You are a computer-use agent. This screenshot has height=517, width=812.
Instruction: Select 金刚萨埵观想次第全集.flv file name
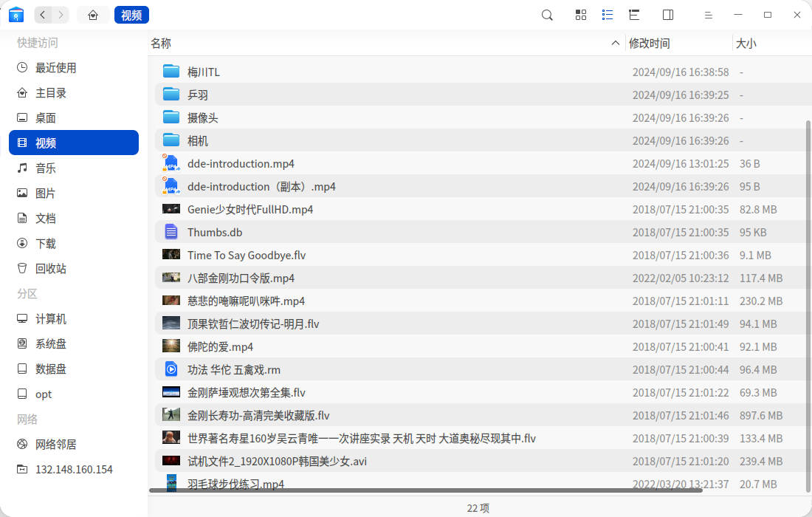click(x=247, y=393)
